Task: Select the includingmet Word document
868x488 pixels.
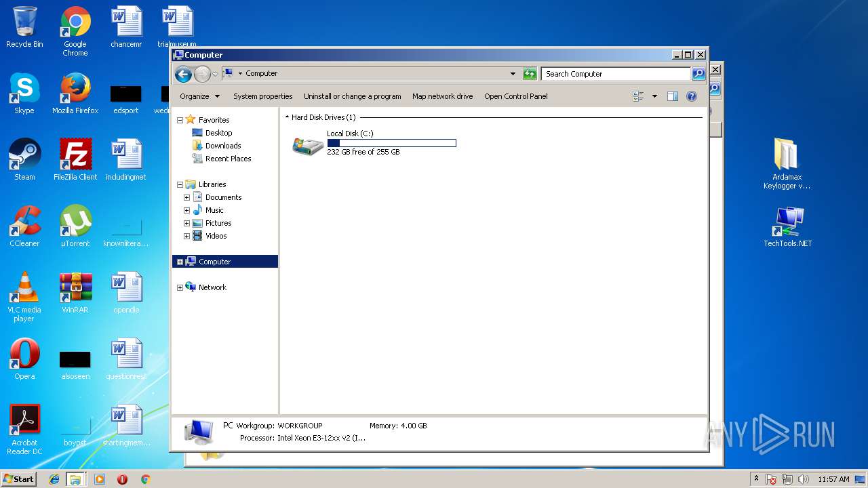Action: [126, 160]
